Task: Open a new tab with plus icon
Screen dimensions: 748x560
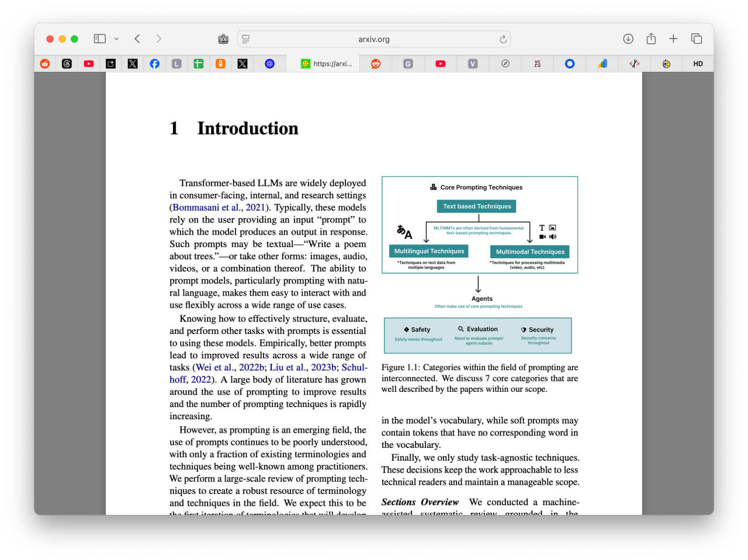Action: click(673, 39)
